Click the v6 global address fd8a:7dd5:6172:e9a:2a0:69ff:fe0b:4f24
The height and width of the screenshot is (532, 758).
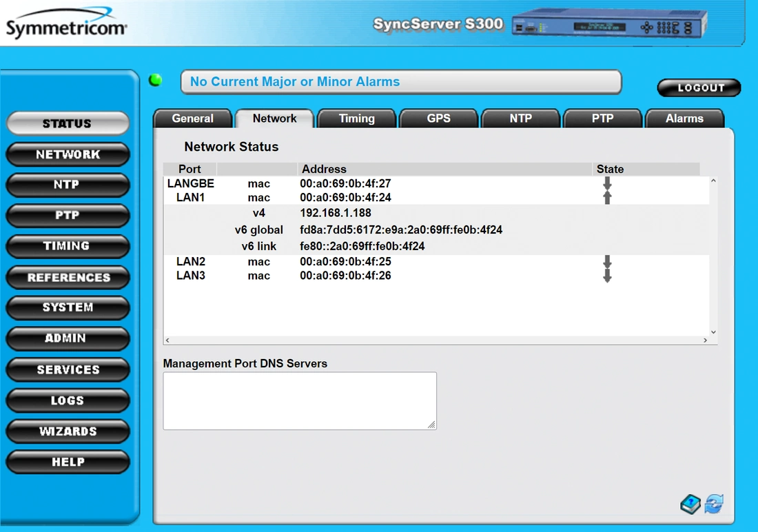click(x=401, y=229)
